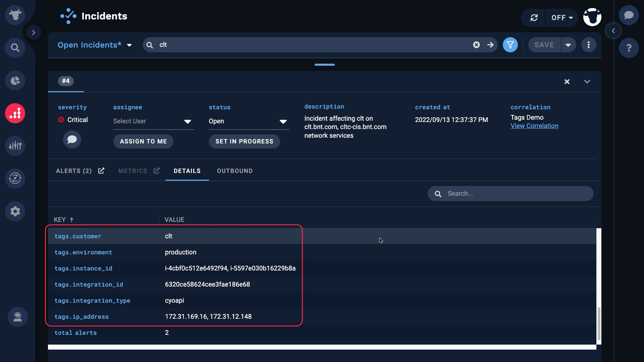644x362 pixels.
Task: Toggle the blue funnel filter button
Action: tap(510, 45)
